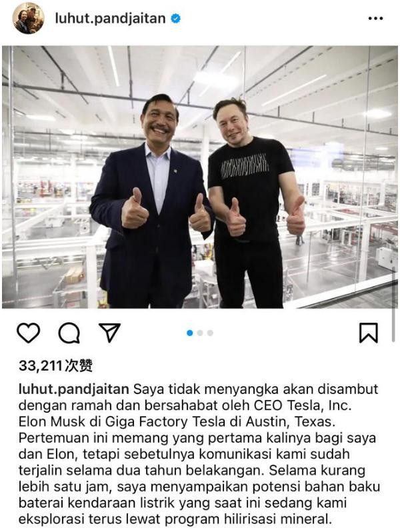The height and width of the screenshot is (532, 400).
Task: Jump to the second carousel dot
Action: click(x=200, y=333)
